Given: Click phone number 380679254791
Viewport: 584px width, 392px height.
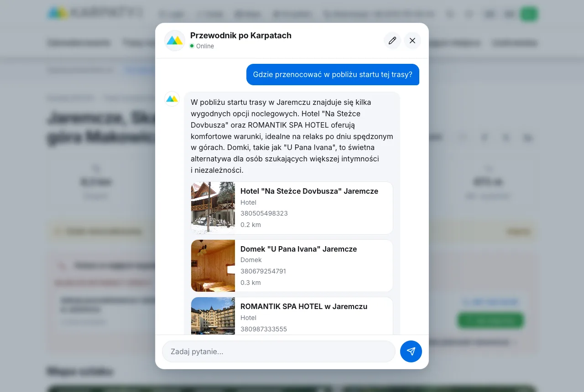Looking at the screenshot, I should point(263,271).
